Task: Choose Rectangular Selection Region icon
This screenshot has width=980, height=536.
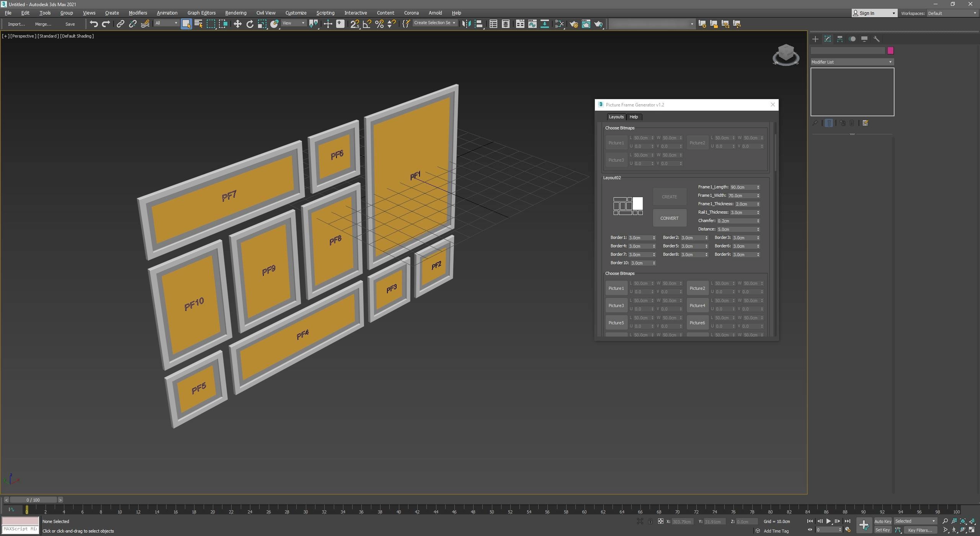Action: [x=211, y=24]
